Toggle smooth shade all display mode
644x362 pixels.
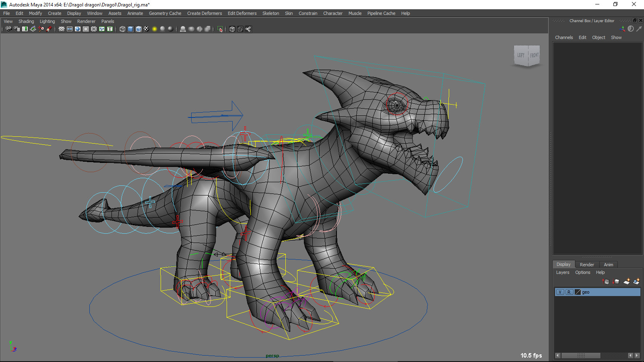(x=130, y=29)
